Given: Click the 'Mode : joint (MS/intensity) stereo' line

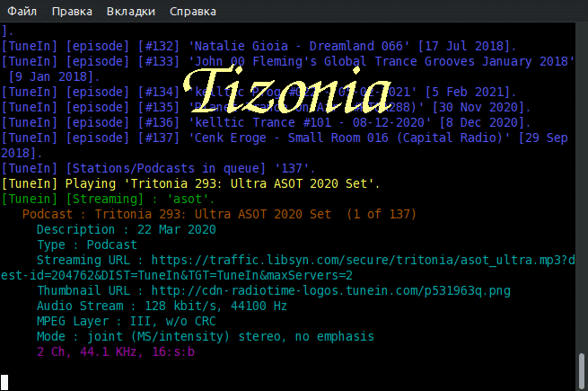Looking at the screenshot, I should click(x=205, y=336).
